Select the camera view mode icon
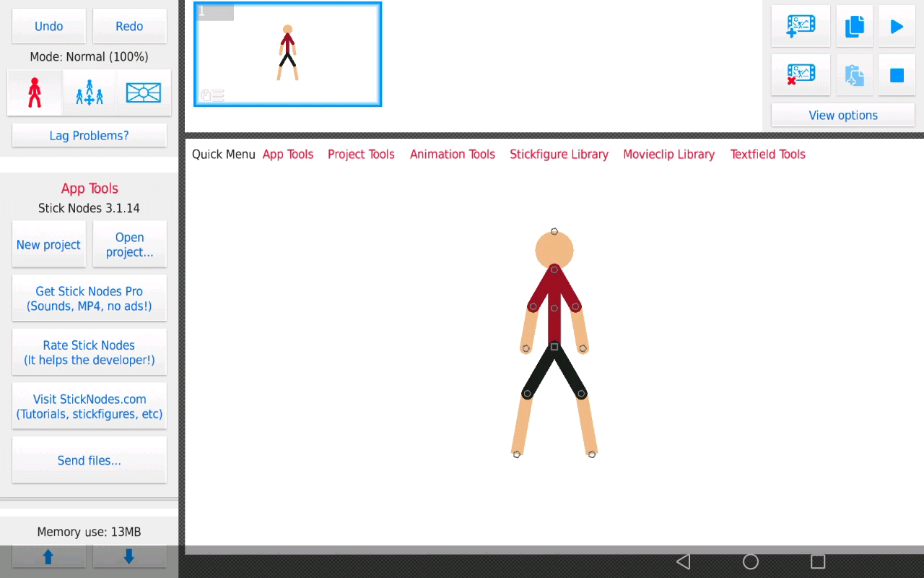Screen dimensions: 924x578 pos(144,92)
